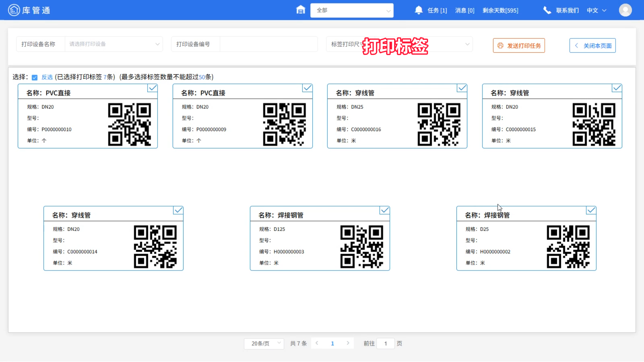Click the 打印设备编号 input field
This screenshot has height=362, width=644.
pos(269,44)
